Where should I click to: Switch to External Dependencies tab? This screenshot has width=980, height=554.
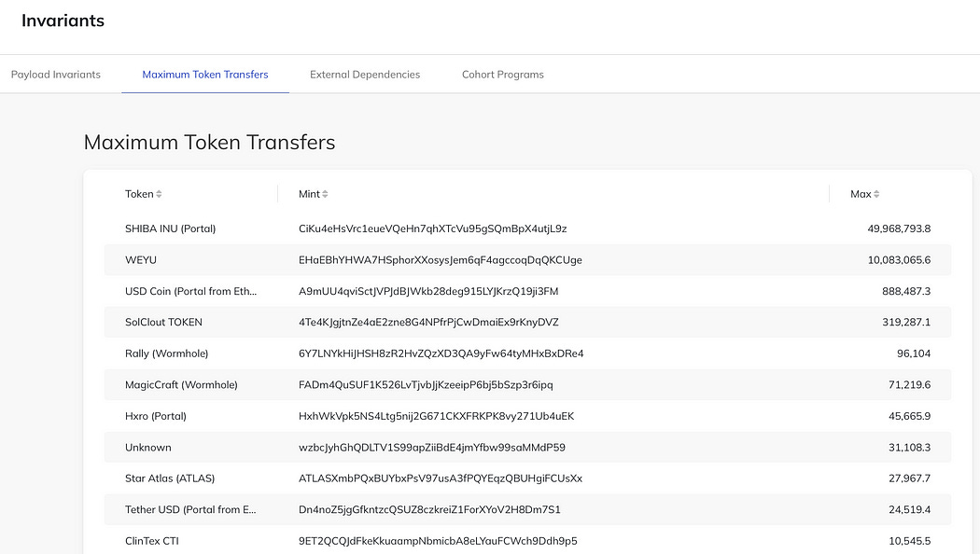coord(365,75)
